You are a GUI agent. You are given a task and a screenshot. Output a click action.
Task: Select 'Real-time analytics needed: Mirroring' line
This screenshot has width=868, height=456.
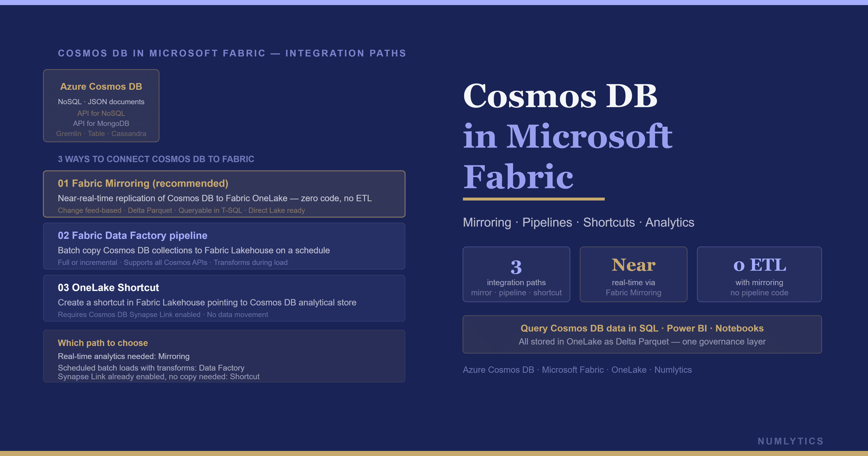tap(124, 356)
